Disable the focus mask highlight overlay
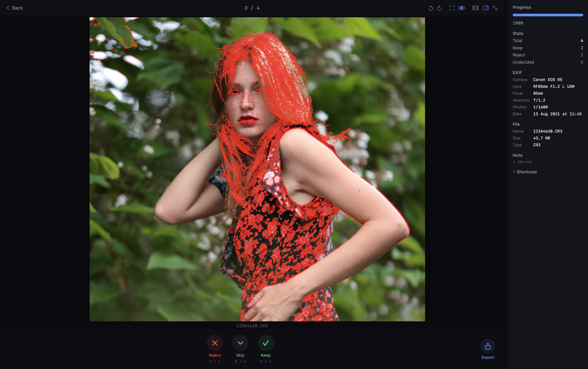This screenshot has height=369, width=588. click(x=462, y=8)
